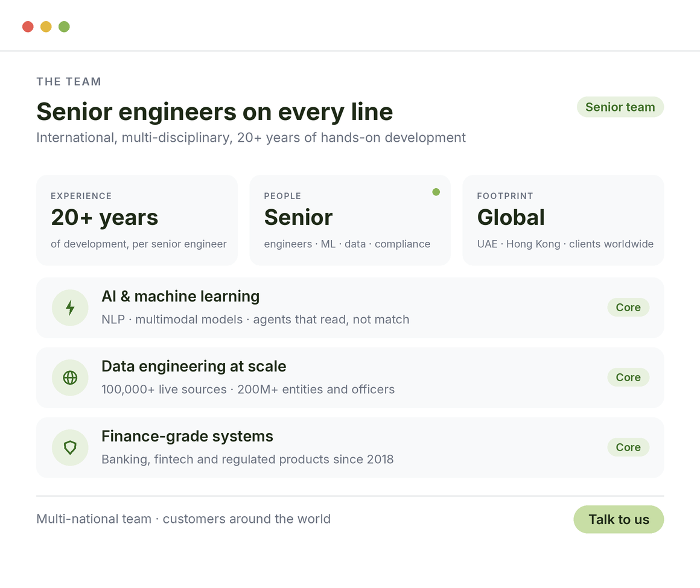Click the green status dot in People card
The image size is (700, 588).
click(x=436, y=192)
